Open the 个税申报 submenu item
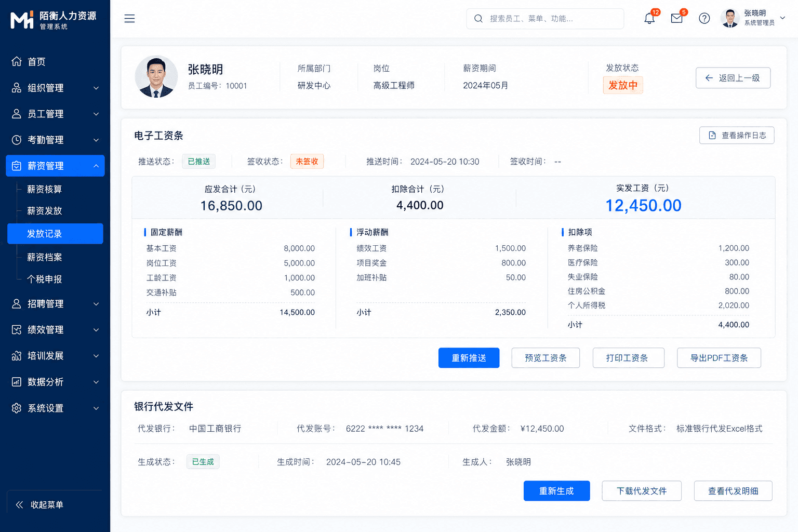This screenshot has height=532, width=798. 45,279
